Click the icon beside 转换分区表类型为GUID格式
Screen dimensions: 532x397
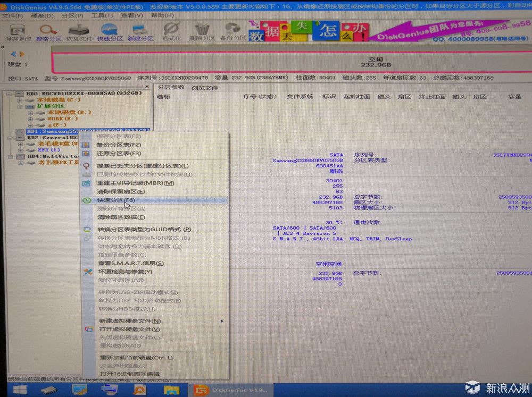click(87, 230)
